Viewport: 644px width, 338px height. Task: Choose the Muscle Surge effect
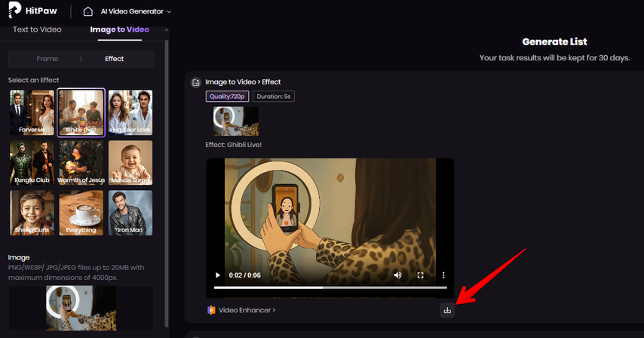click(130, 163)
